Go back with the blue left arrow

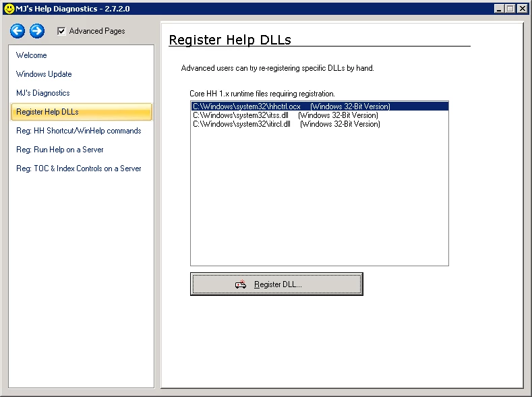click(18, 31)
